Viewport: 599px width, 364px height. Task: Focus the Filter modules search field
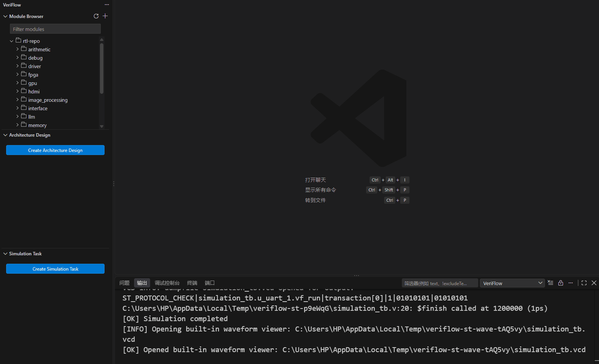point(55,29)
